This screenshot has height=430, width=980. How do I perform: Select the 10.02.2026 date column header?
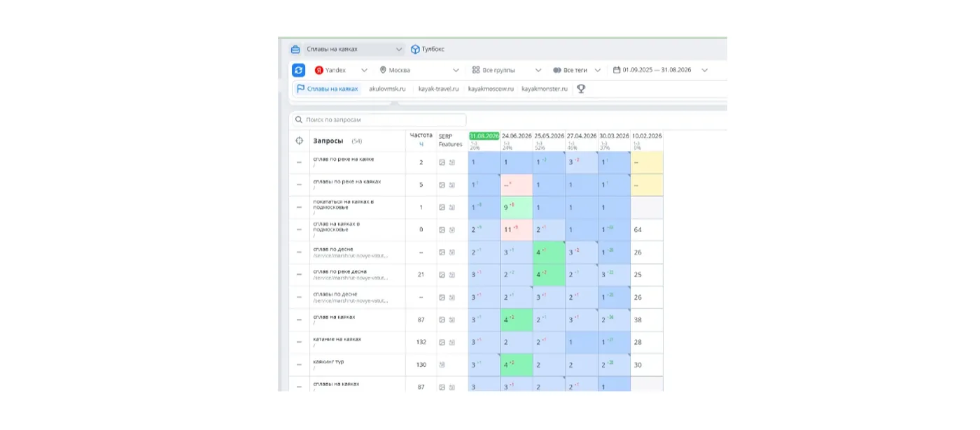coord(647,136)
